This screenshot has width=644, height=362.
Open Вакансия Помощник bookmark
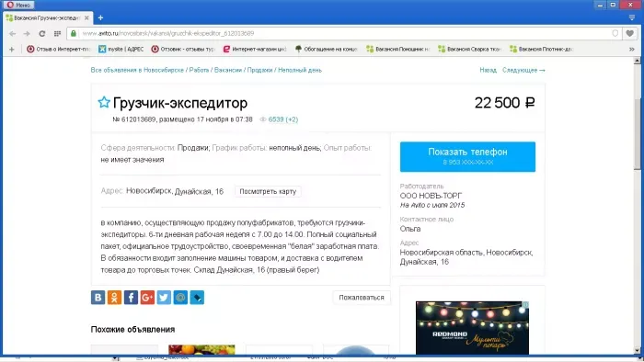(398, 49)
